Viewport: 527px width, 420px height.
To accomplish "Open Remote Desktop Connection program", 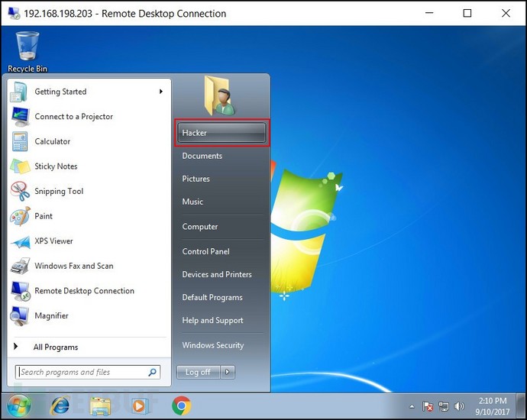I will pos(84,291).
